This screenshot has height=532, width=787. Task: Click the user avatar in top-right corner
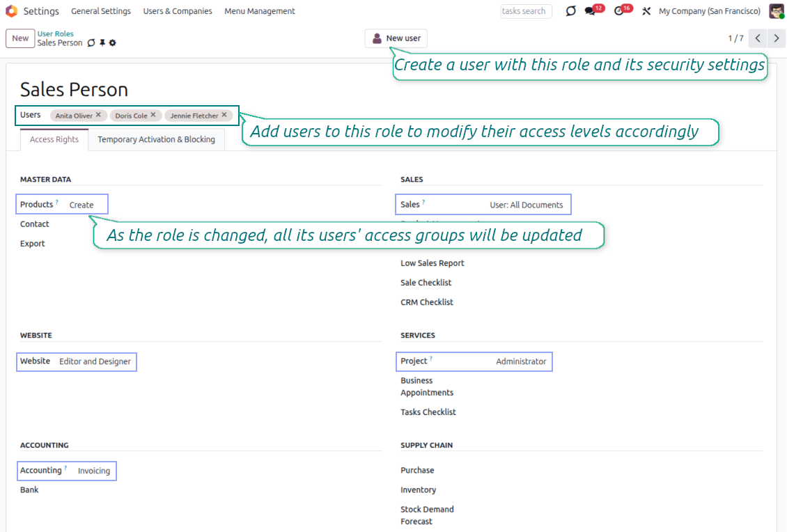click(x=776, y=11)
